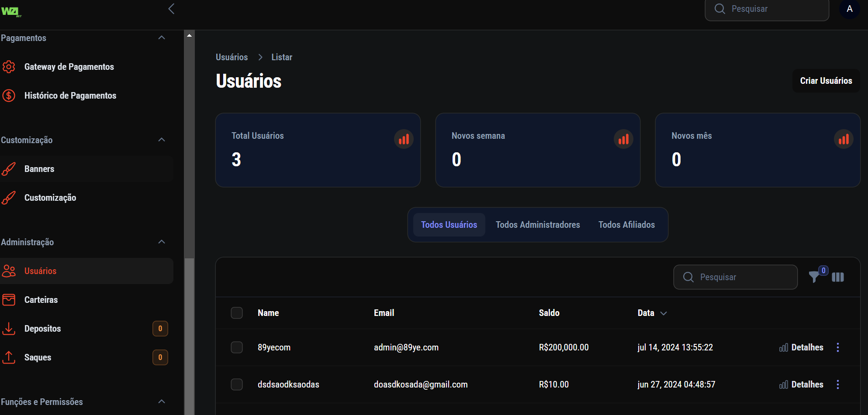
Task: Switch to Todos Administradores tab
Action: (x=538, y=225)
